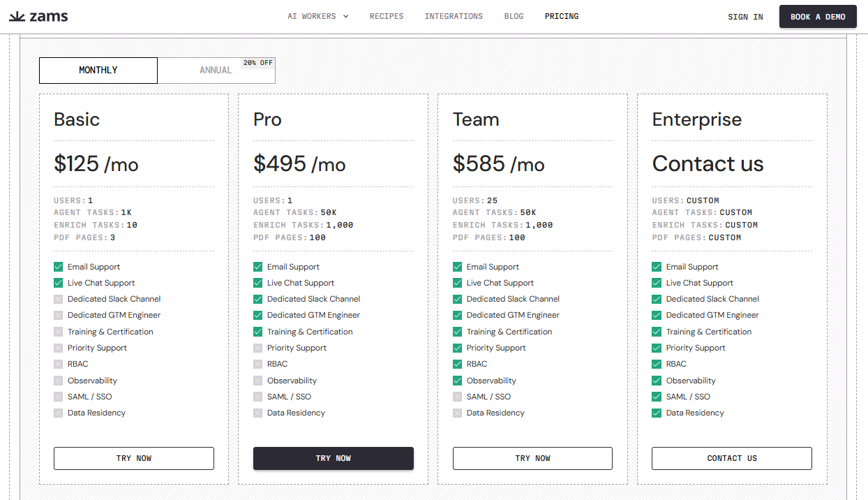Click Team plan 'Training & Certification' label
The image size is (868, 500).
(x=509, y=332)
